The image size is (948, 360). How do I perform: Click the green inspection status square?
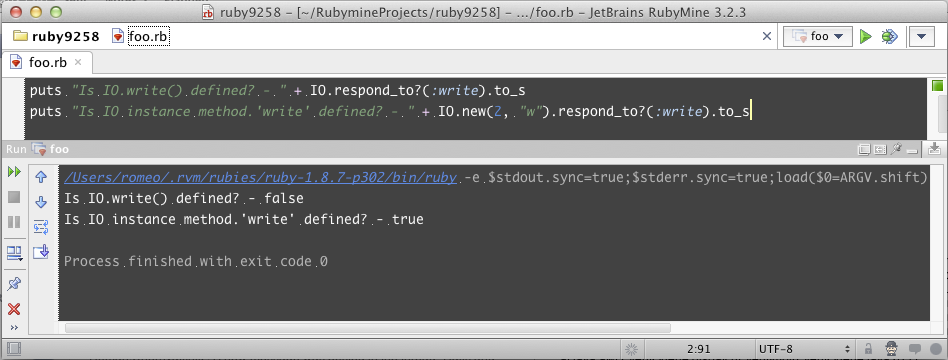(x=937, y=86)
